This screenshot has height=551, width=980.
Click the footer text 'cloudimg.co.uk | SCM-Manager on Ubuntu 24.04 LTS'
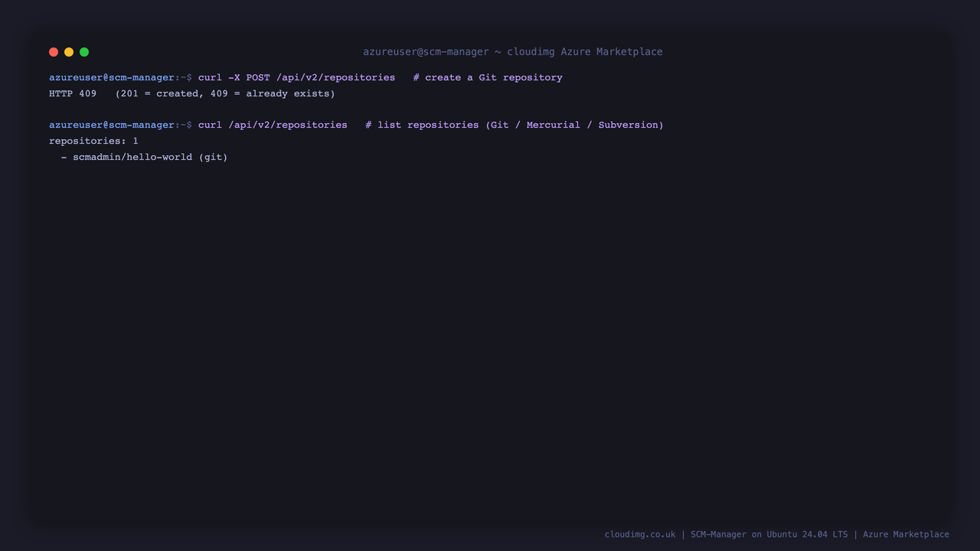726,534
